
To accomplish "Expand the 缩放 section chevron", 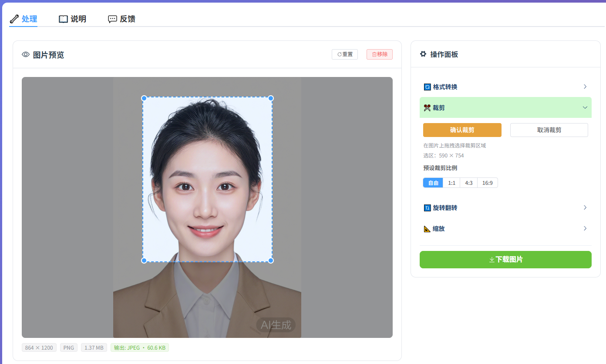I will point(585,228).
